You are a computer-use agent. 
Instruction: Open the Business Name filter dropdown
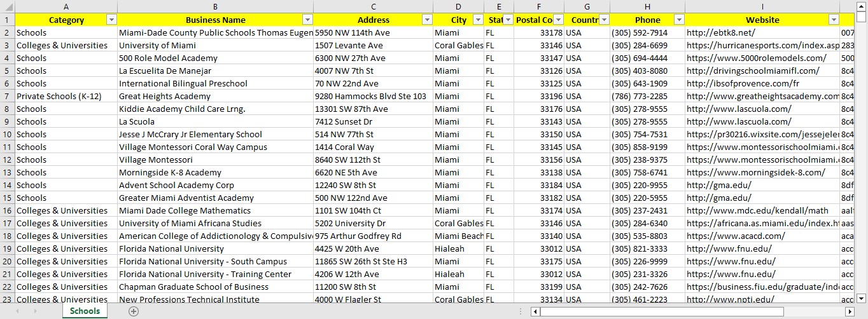[307, 20]
